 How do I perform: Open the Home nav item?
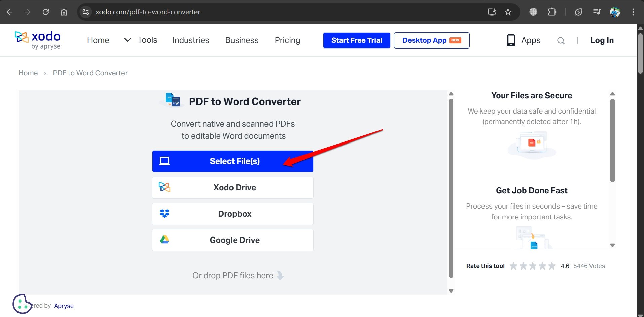98,40
